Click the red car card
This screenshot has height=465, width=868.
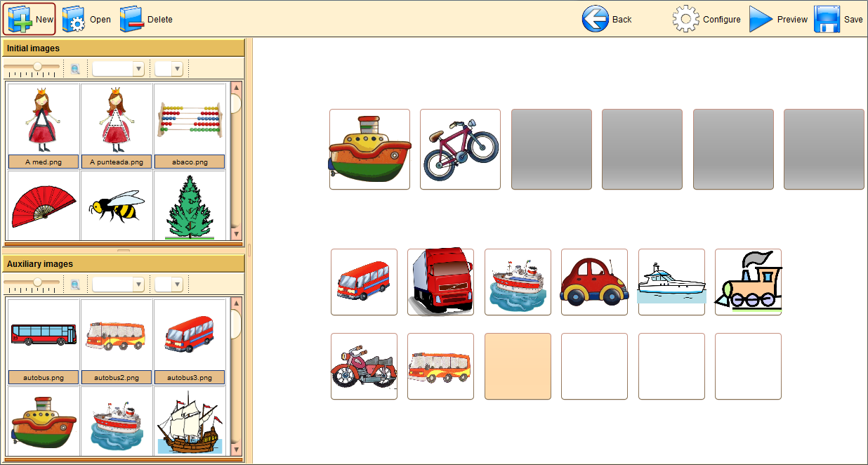click(x=594, y=282)
